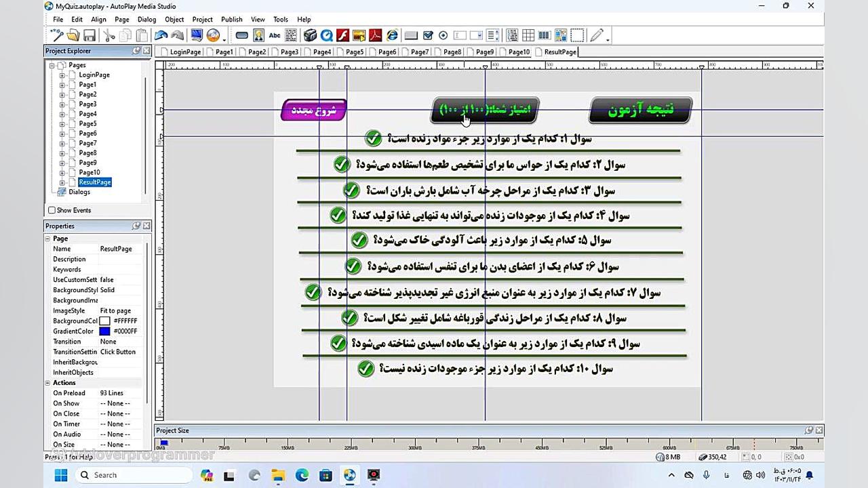Insert a QuickTime object icon
The height and width of the screenshot is (488, 868).
(326, 35)
